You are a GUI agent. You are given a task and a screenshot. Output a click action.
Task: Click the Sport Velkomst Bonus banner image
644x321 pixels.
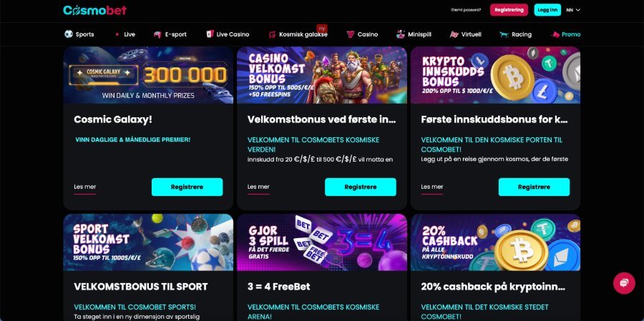[148, 242]
